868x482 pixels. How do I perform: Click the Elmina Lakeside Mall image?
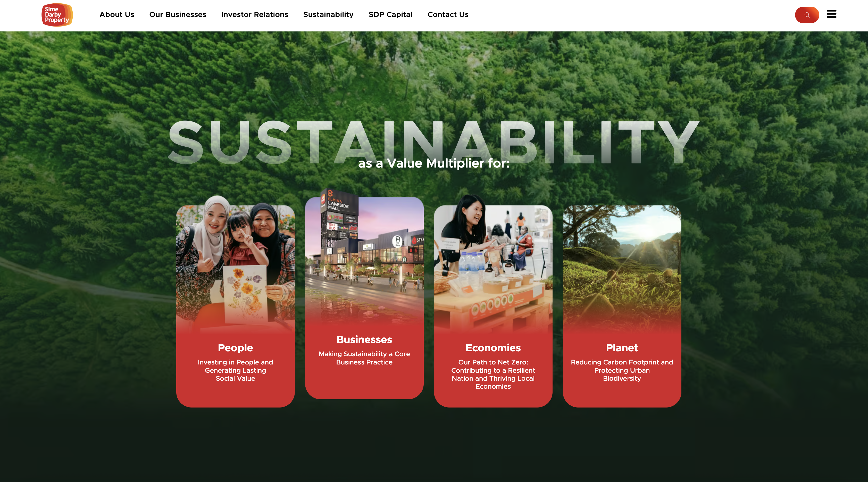(x=364, y=258)
